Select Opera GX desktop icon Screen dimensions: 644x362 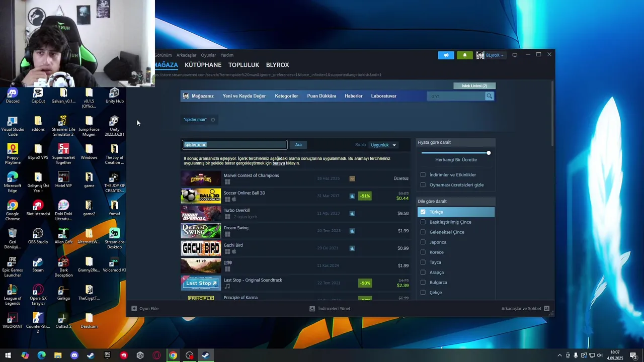38,295
